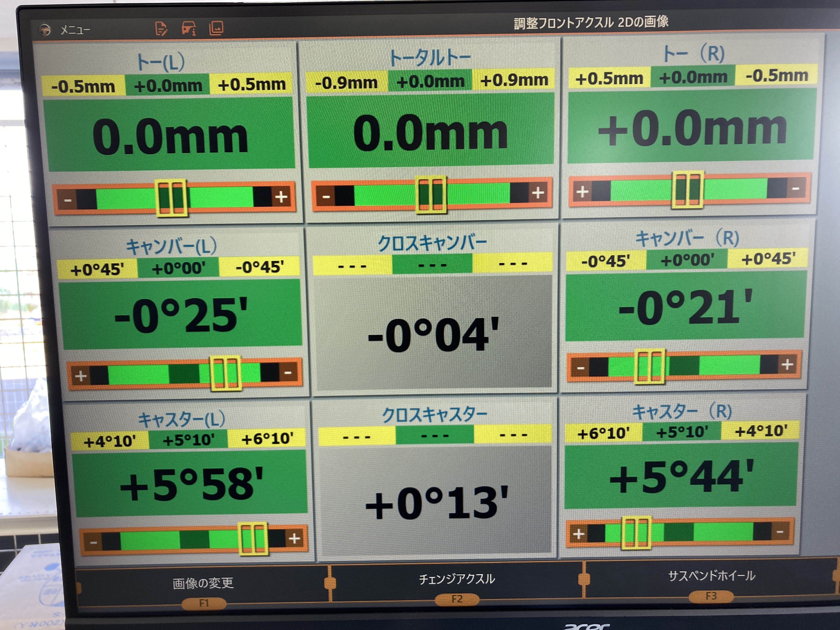Click the キャスター(L) gauge indicator
Screen dimensions: 840x630
click(253, 539)
